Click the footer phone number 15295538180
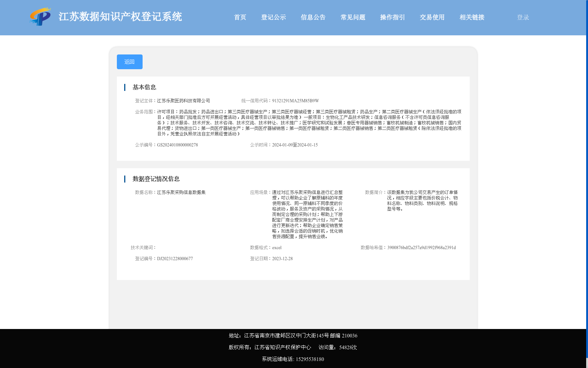This screenshot has height=368, width=588. coord(310,359)
